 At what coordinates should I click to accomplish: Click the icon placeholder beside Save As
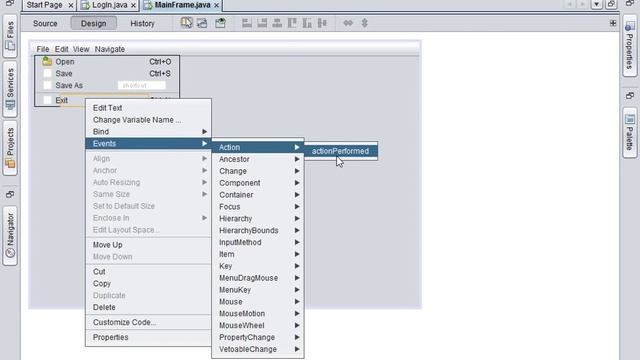point(47,85)
